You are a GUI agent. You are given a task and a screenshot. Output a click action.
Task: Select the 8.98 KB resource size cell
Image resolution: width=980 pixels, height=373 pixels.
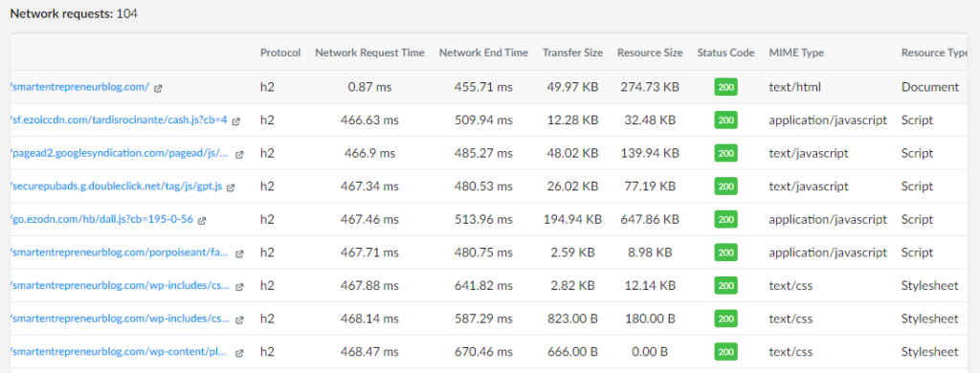pos(650,253)
